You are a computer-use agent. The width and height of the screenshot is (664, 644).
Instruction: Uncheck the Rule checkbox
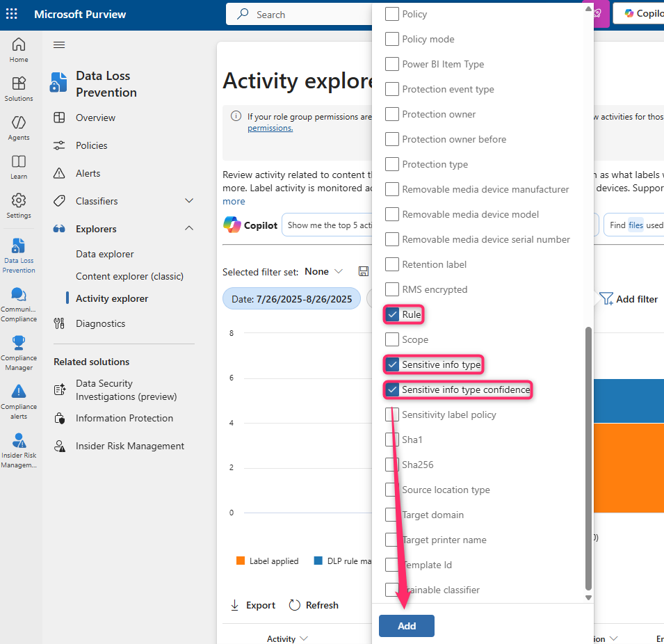392,315
